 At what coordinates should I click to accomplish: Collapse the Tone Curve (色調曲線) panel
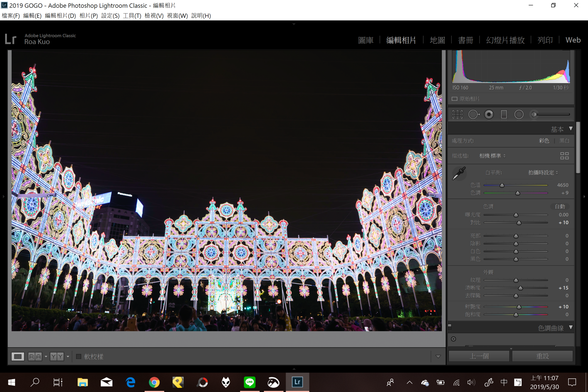tap(571, 328)
